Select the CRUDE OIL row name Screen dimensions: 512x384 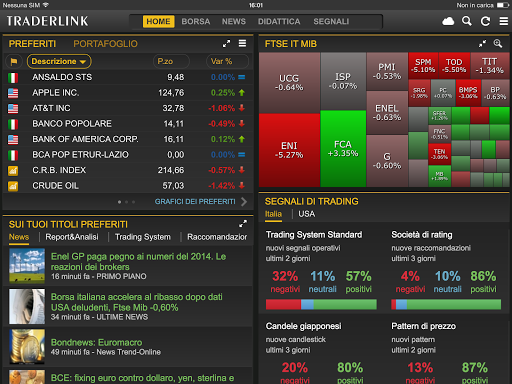pyautogui.click(x=55, y=186)
